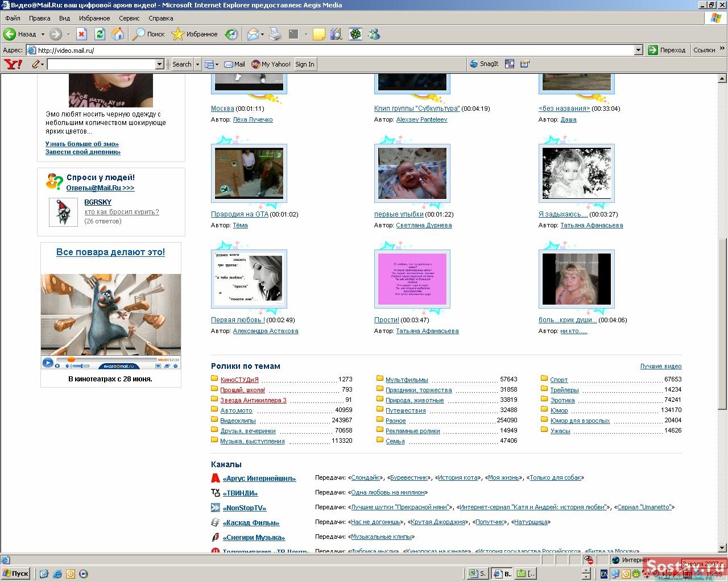Open My Yahoo! toolbar button
Viewport: 728px width, 582px height.
(271, 64)
